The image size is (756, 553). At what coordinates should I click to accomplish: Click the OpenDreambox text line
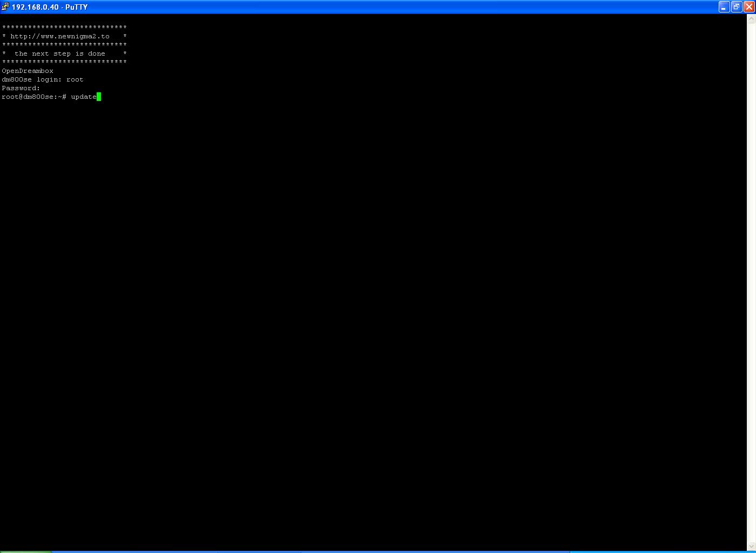coord(28,71)
